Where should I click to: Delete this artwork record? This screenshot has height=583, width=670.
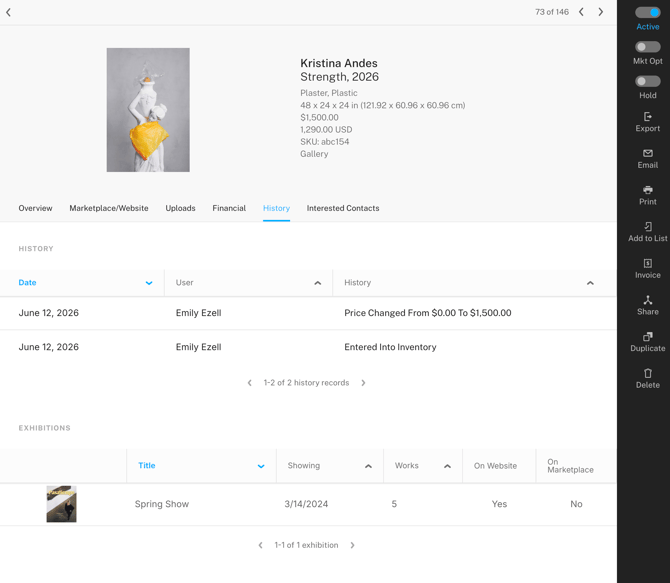[647, 379]
